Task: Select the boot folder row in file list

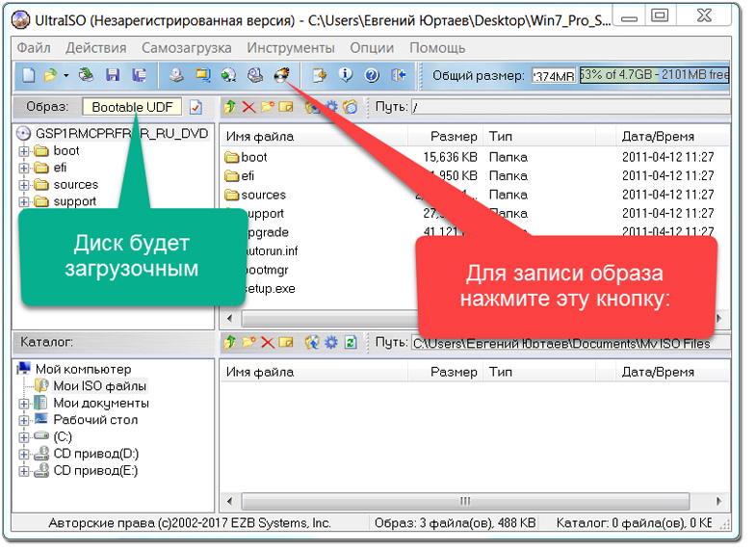Action: (475, 158)
